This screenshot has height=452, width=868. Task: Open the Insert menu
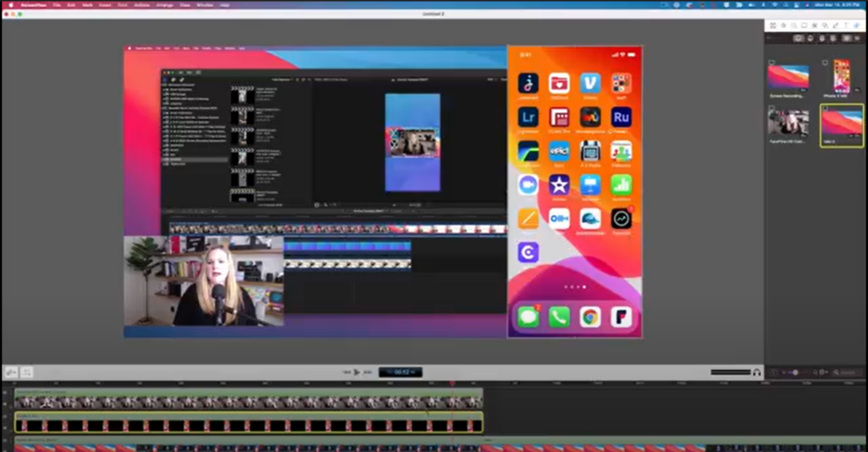coord(104,5)
